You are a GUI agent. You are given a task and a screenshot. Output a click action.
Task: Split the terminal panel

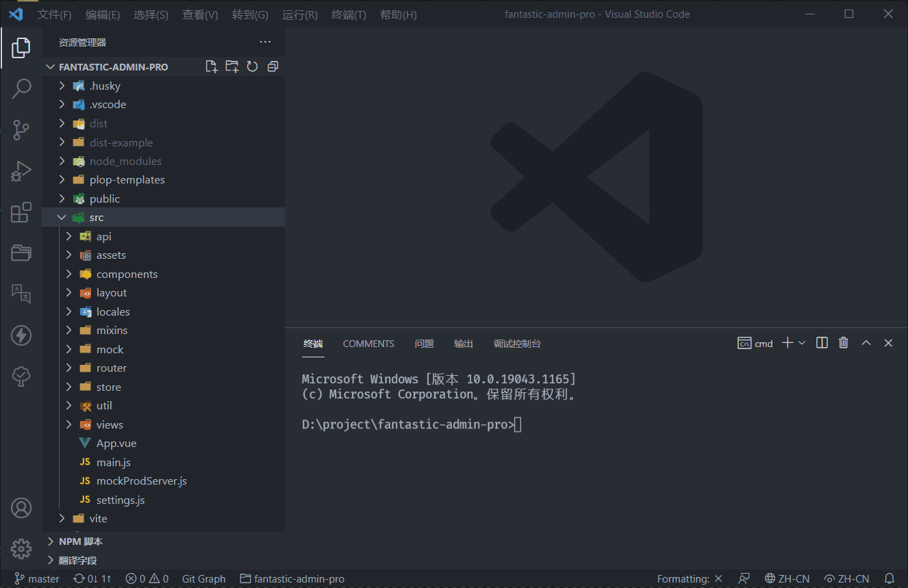tap(822, 343)
